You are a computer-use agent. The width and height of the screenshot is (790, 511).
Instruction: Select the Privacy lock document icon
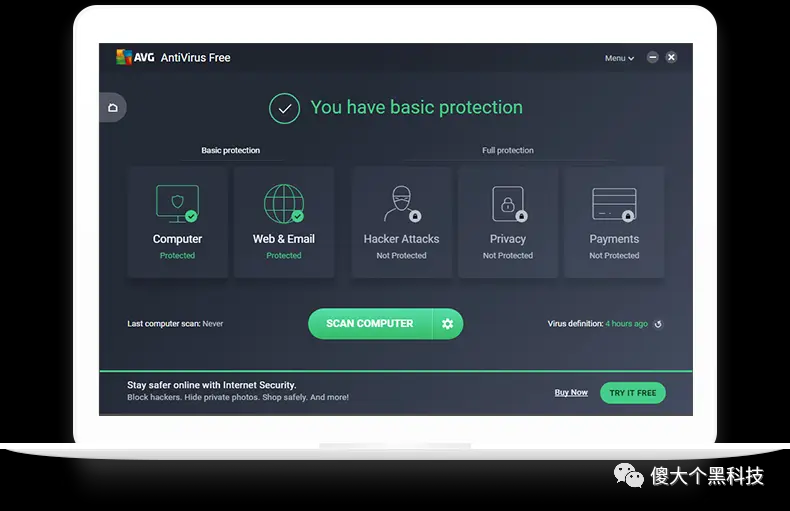click(x=509, y=204)
